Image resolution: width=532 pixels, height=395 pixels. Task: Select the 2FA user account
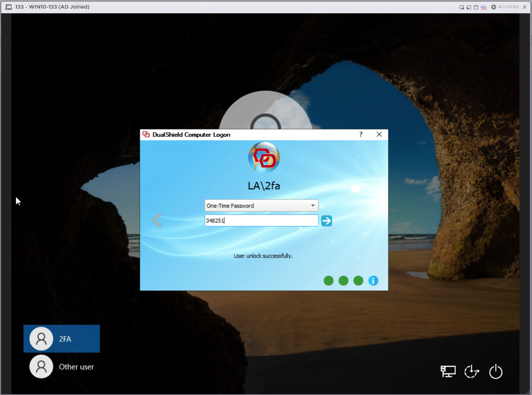pos(62,339)
